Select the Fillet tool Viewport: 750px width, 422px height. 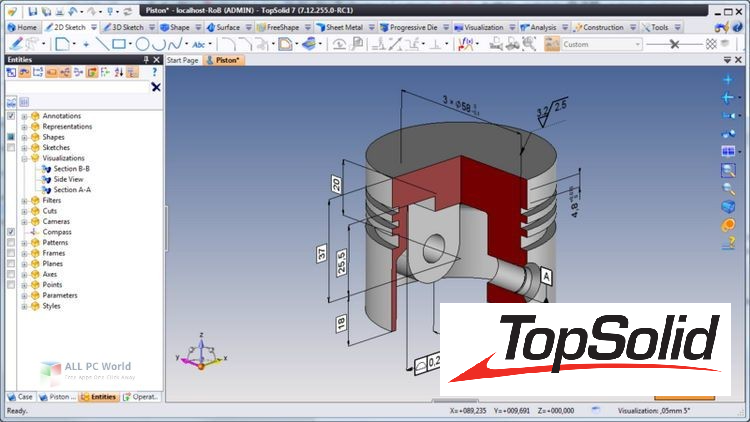click(229, 44)
